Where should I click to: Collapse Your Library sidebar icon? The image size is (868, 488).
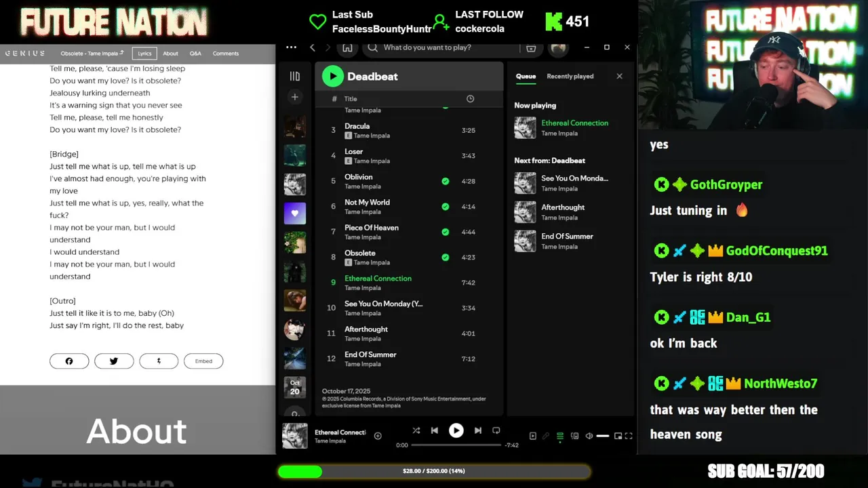coord(295,77)
